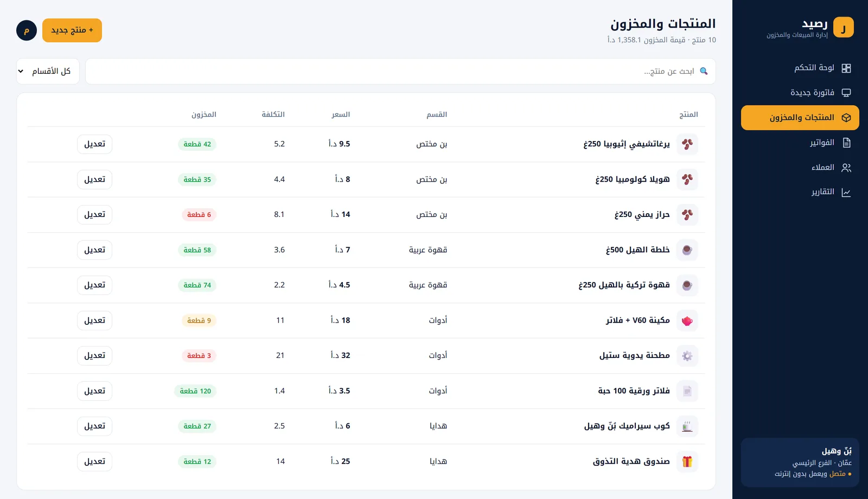Click the product name كوب سيراميك بُنّ وهيل

627,426
